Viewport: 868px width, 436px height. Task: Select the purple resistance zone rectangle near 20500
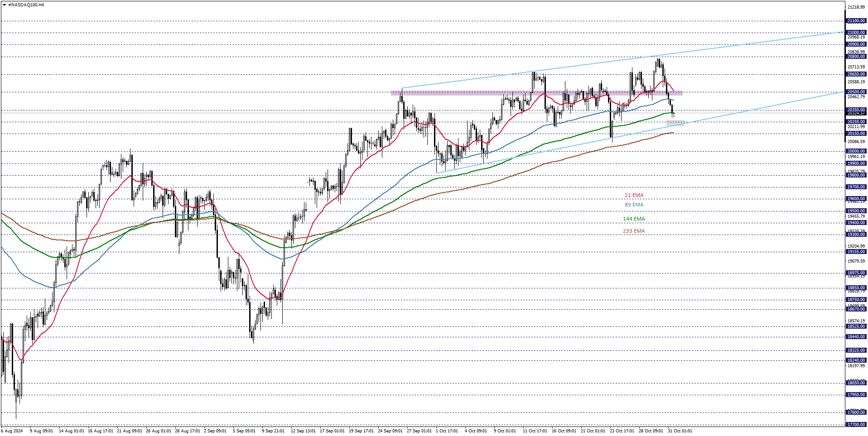click(536, 93)
